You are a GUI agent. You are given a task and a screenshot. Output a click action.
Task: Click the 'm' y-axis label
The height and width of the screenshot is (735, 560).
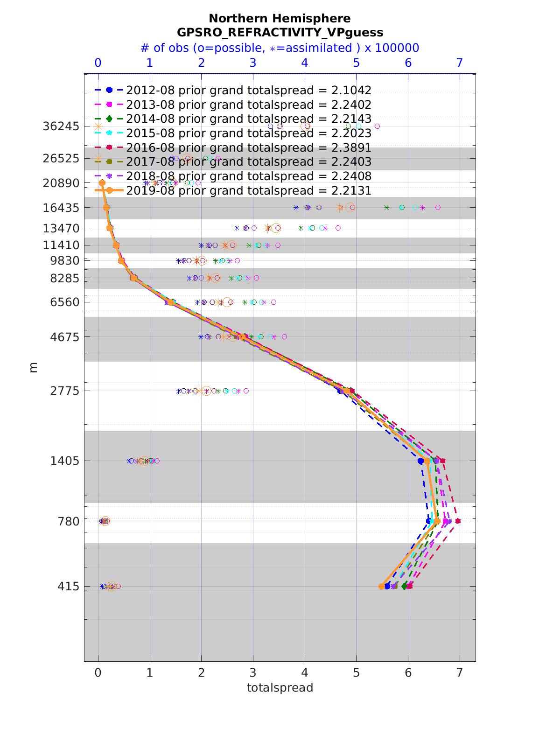click(x=33, y=368)
